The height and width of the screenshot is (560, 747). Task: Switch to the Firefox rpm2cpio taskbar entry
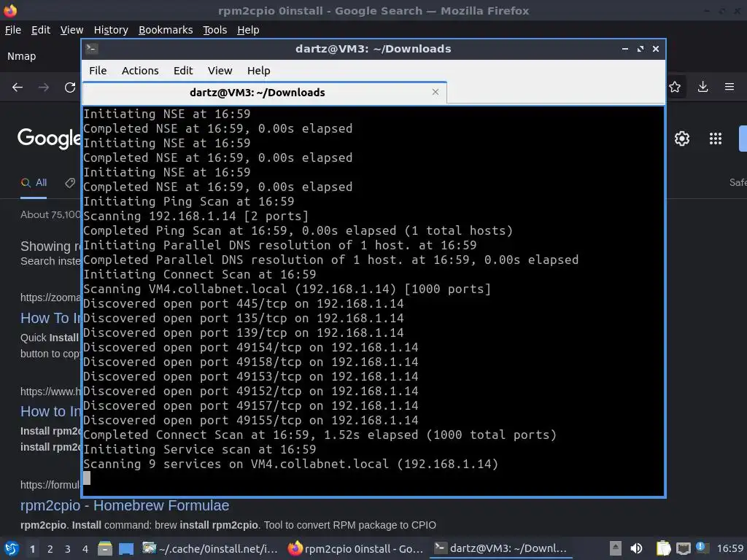pos(356,548)
